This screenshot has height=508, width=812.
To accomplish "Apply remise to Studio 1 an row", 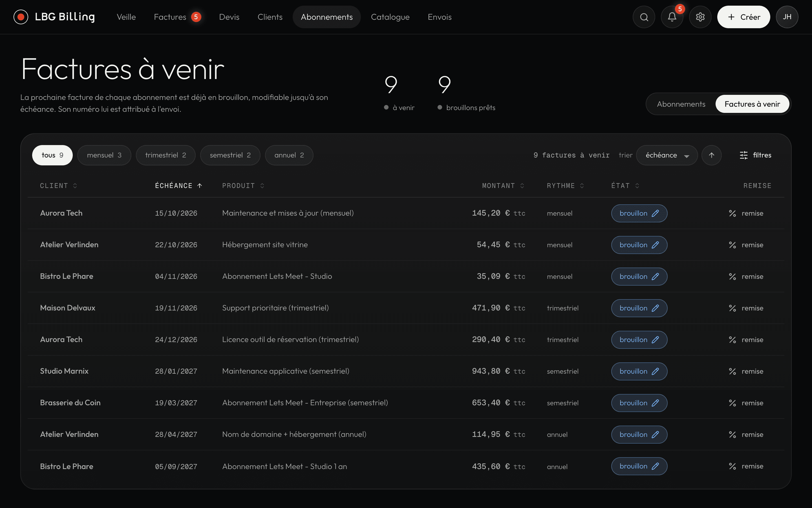I will point(746,466).
